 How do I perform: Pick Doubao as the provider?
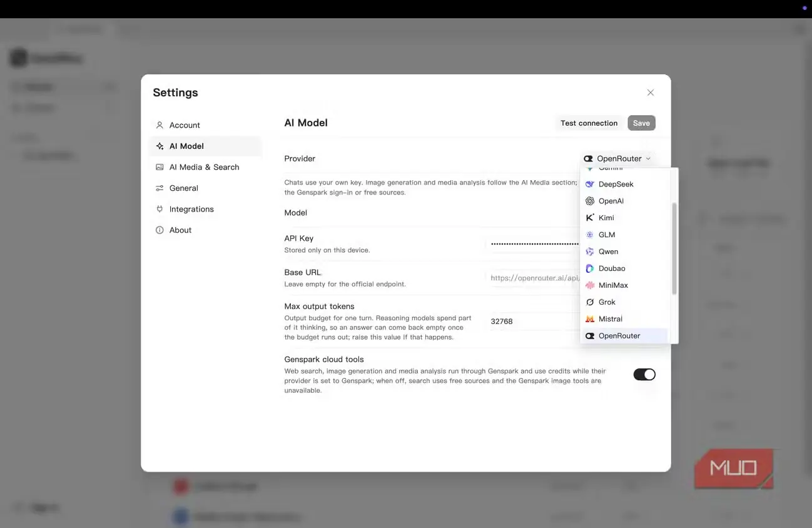pos(625,268)
